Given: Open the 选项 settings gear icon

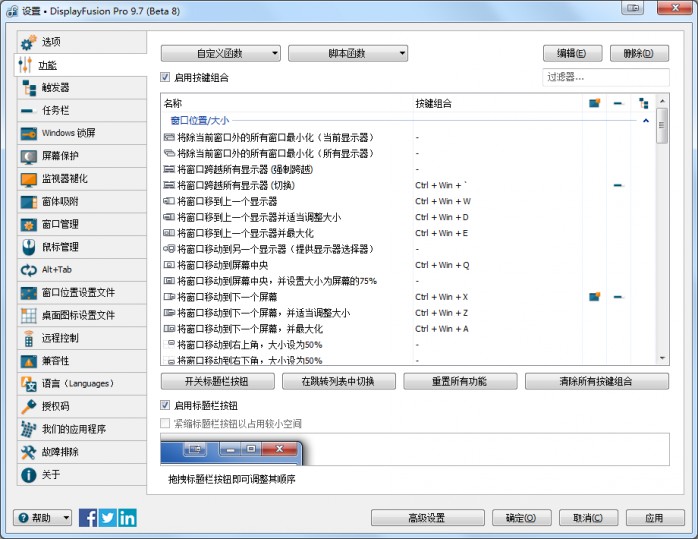Looking at the screenshot, I should point(28,42).
